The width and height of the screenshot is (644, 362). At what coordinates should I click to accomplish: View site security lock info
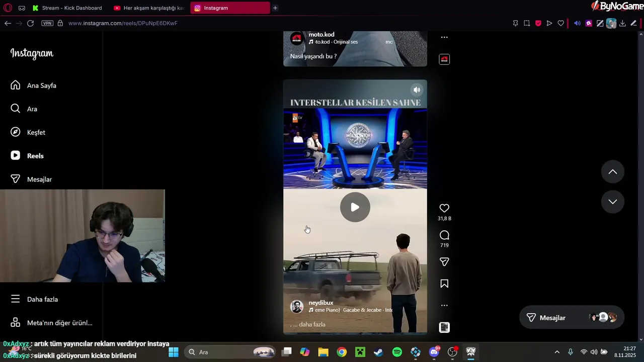point(60,23)
